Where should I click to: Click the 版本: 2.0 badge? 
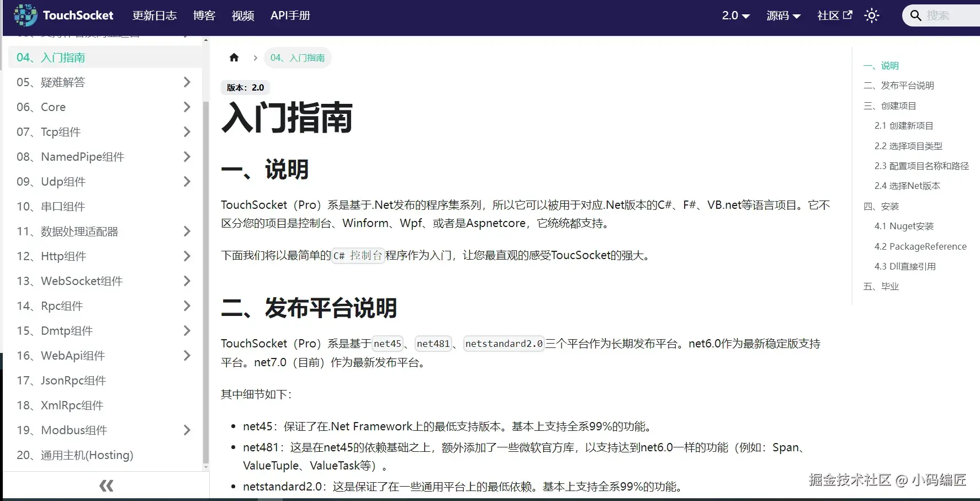(x=245, y=87)
